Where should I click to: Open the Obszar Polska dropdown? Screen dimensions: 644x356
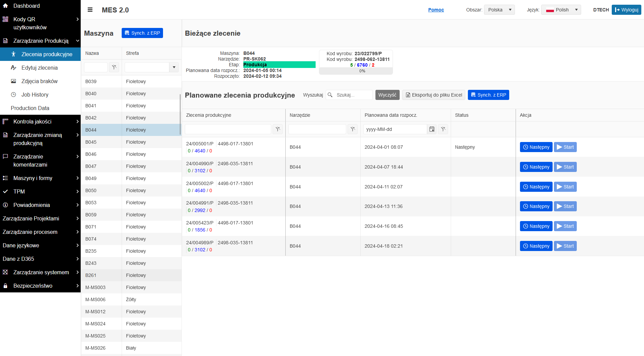pyautogui.click(x=499, y=10)
